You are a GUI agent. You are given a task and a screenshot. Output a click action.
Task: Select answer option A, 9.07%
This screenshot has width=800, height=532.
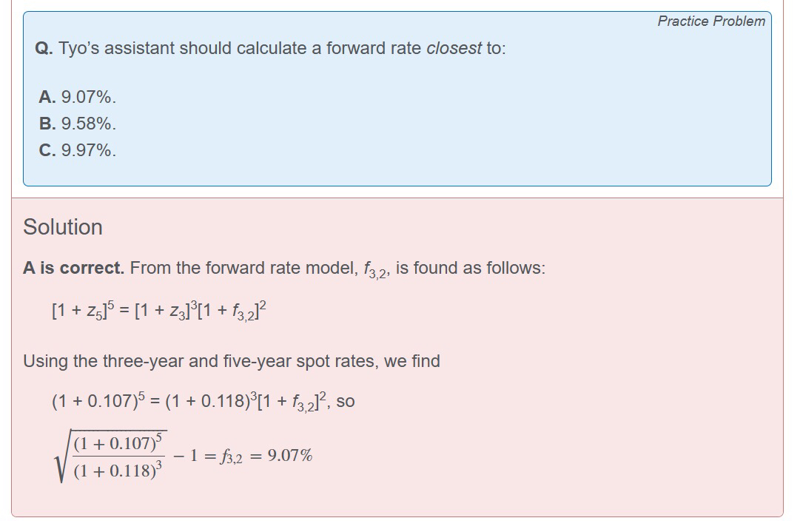pos(78,97)
